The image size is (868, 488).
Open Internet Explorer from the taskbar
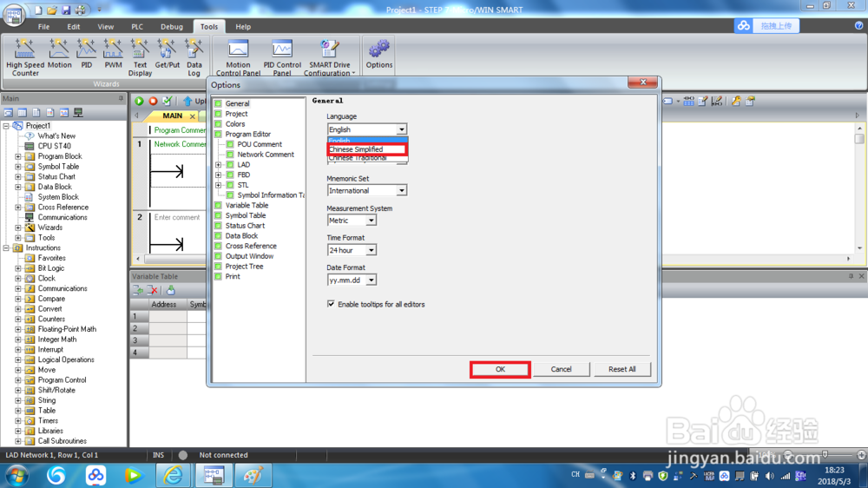[174, 475]
